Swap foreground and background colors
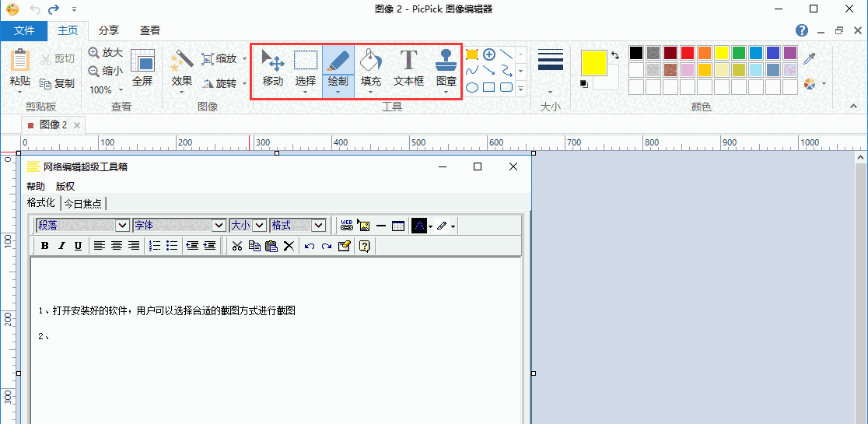Image resolution: width=868 pixels, height=424 pixels. coord(615,54)
